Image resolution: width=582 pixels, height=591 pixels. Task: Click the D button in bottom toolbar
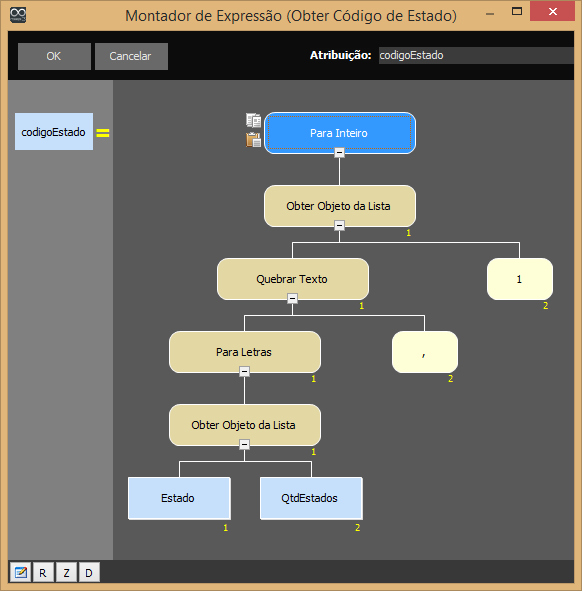point(89,573)
